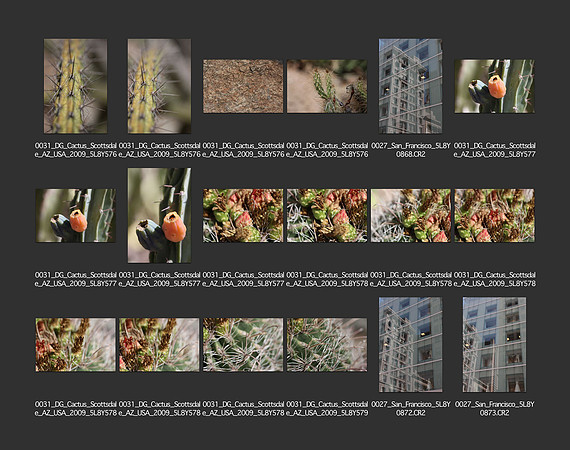This screenshot has height=450, width=570.
Task: Click the filename label under the portrait orange fruit
Action: (x=159, y=279)
